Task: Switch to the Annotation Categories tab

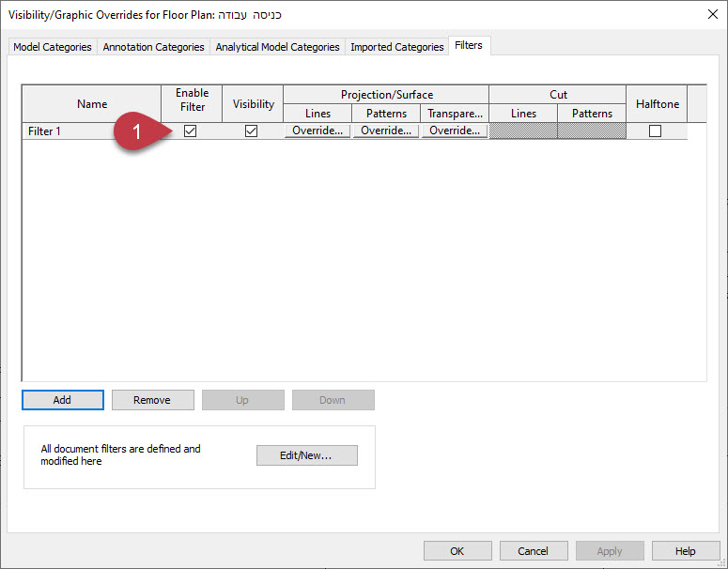Action: point(153,47)
